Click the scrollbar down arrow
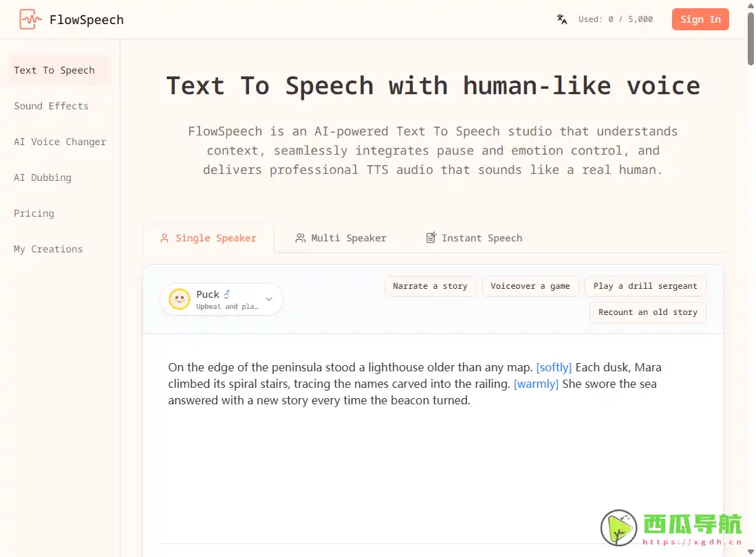Viewport: 756px width, 557px height. [x=750, y=552]
